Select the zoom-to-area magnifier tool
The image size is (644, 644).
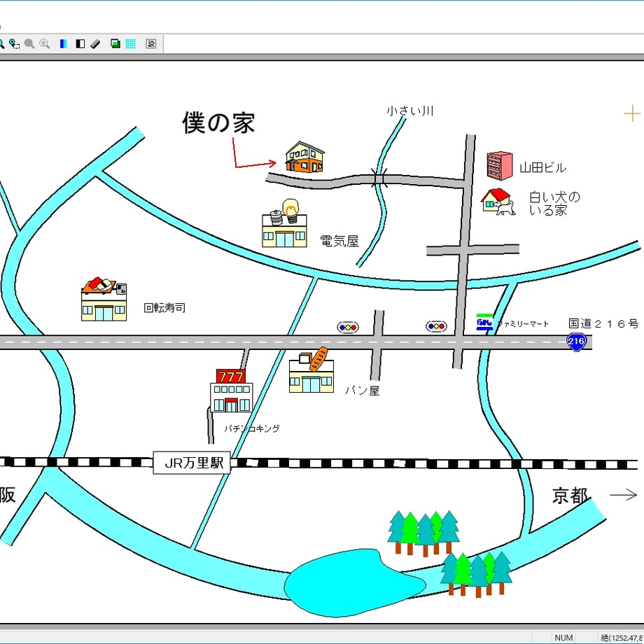[x=15, y=44]
